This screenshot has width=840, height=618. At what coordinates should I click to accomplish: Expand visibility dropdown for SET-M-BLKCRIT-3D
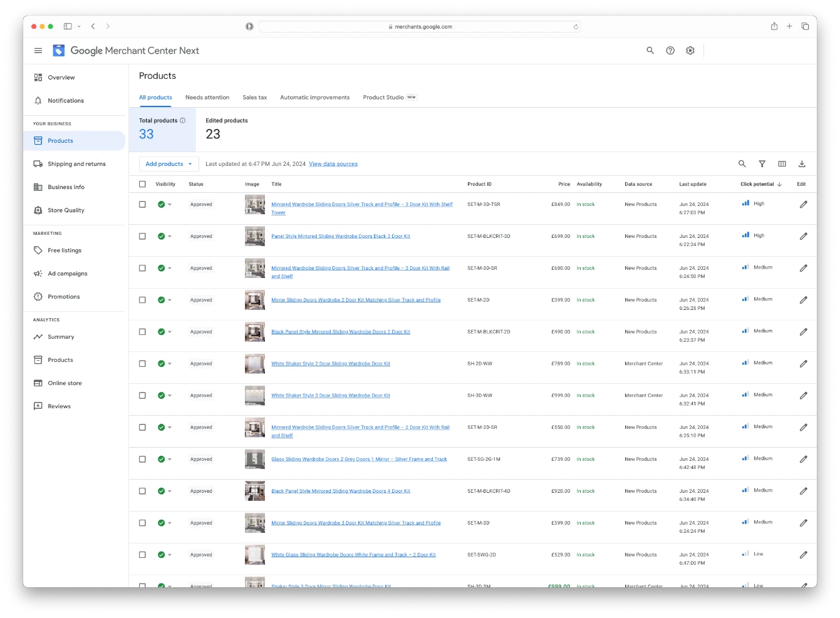point(170,237)
